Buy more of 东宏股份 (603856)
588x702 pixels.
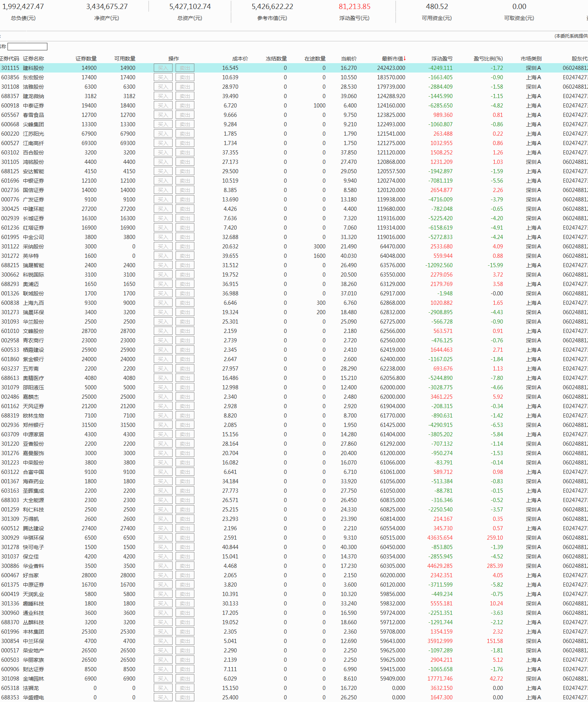pyautogui.click(x=163, y=77)
